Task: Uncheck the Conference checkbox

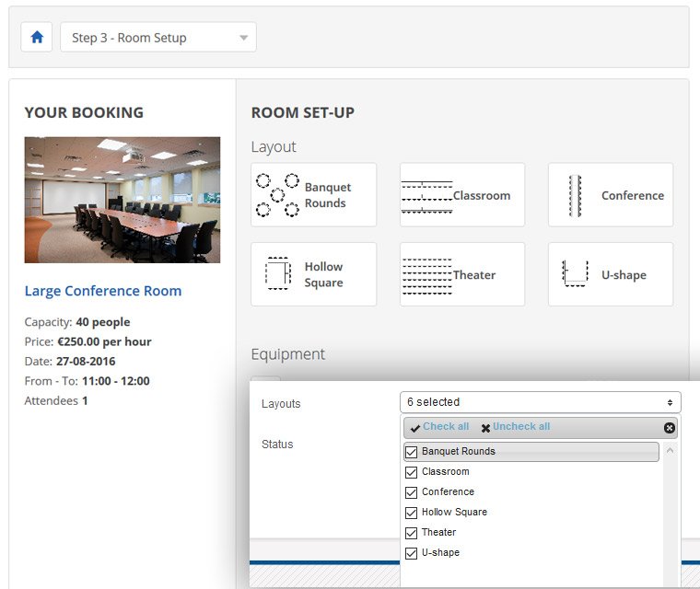Action: (x=411, y=492)
